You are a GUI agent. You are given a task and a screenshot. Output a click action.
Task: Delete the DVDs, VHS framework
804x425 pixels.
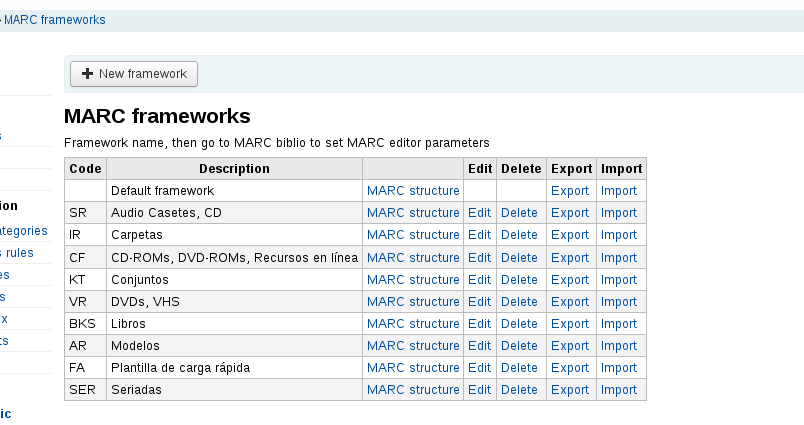pos(519,301)
